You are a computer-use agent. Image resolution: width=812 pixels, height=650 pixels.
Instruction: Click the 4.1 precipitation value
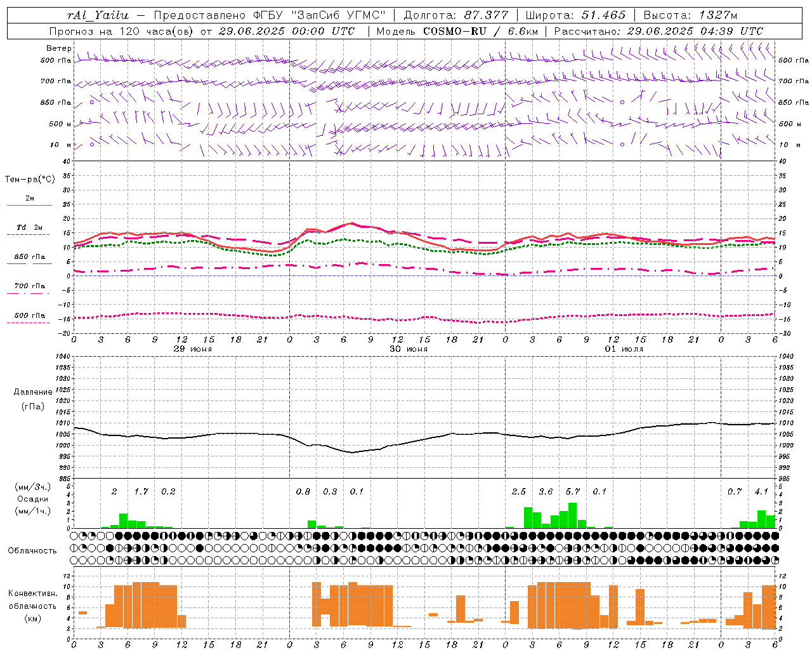761,491
